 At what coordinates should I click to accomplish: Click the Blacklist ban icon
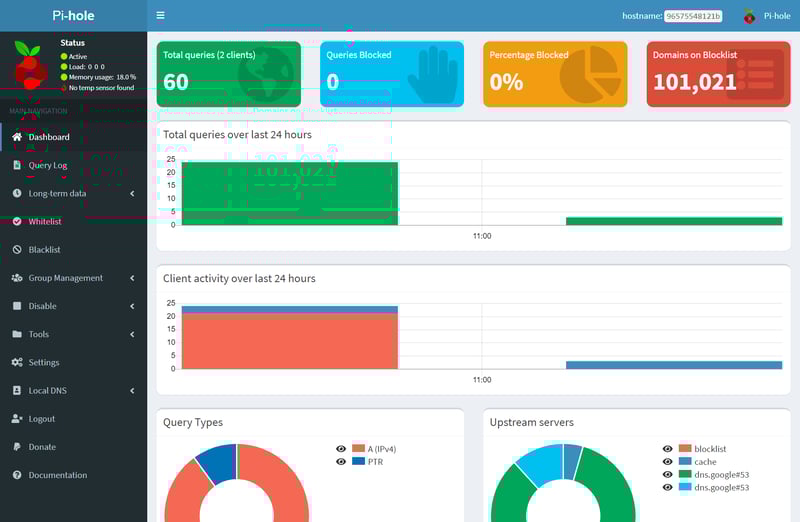[17, 249]
